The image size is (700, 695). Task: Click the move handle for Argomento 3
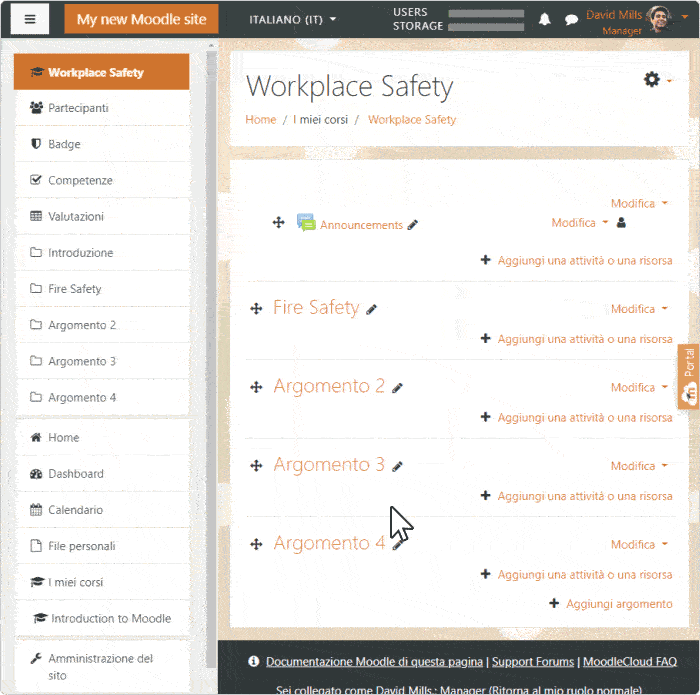(256, 466)
